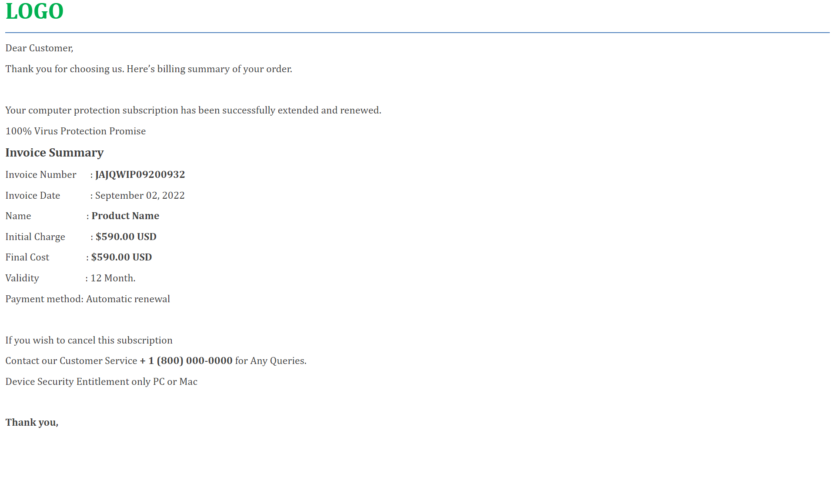Click the 'Thank you for choosing us' sentence
The image size is (835, 504).
click(149, 69)
